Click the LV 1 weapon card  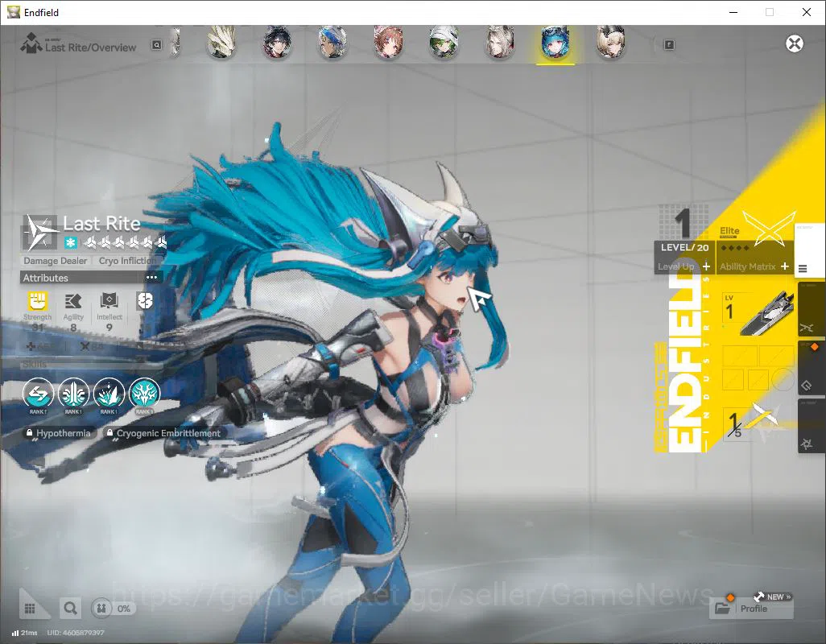[x=758, y=315]
